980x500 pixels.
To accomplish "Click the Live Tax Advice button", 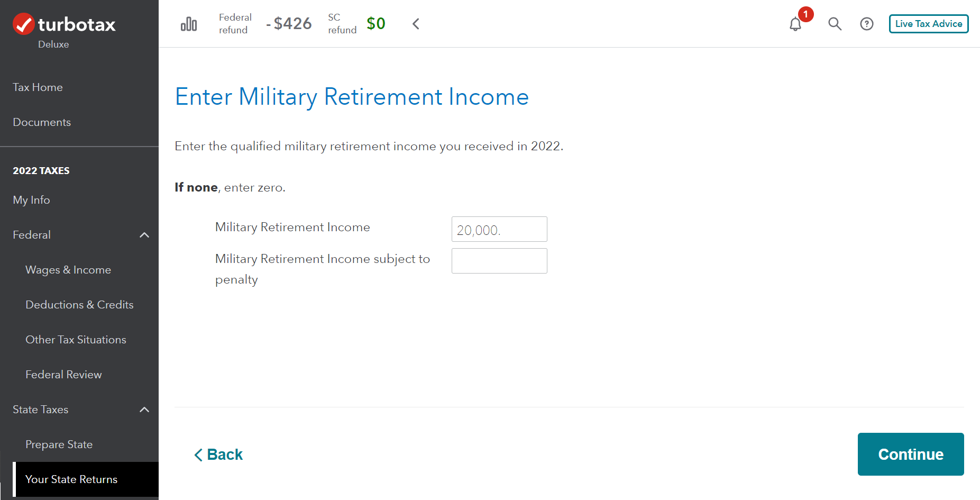I will tap(929, 24).
